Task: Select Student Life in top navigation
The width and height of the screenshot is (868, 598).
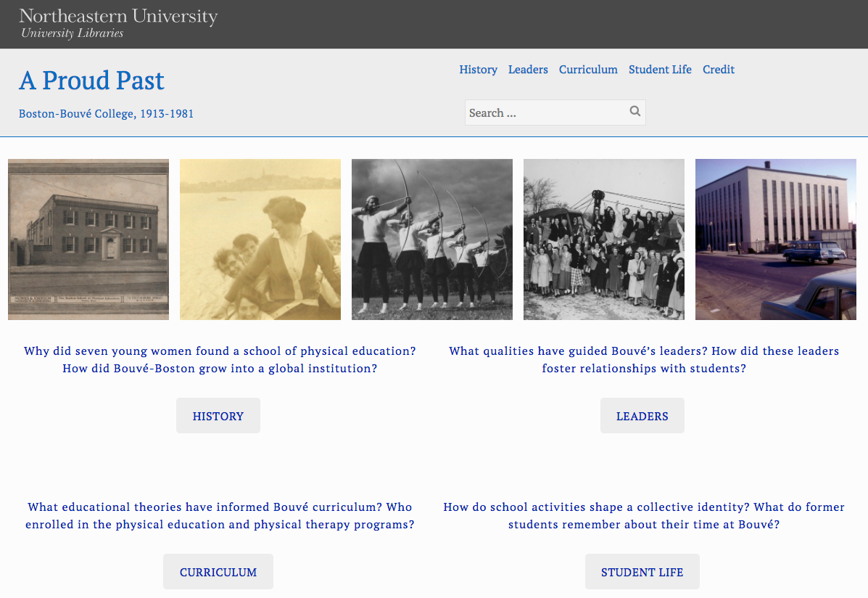Action: pos(660,70)
